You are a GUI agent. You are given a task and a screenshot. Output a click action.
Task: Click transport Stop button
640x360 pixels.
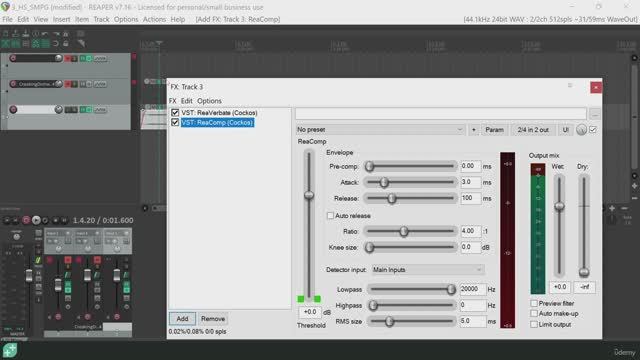[x=56, y=220]
